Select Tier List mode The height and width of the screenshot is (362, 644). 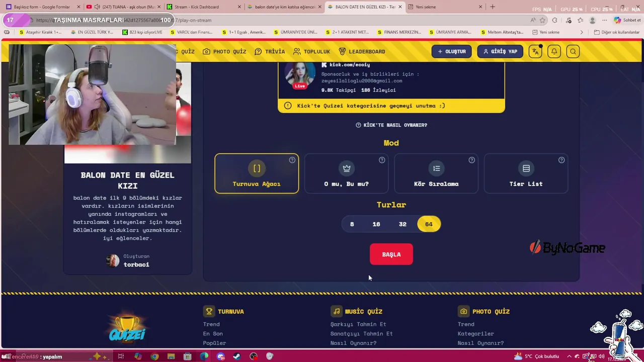526,173
